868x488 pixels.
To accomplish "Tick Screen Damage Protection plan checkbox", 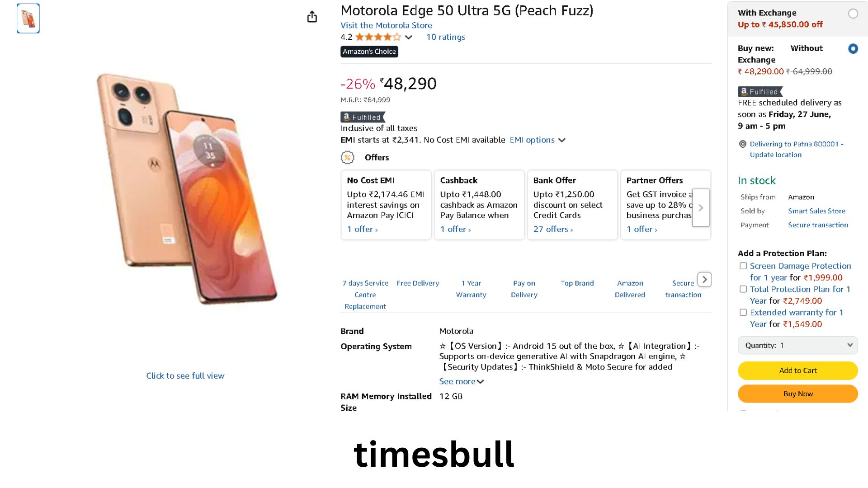I will 743,266.
